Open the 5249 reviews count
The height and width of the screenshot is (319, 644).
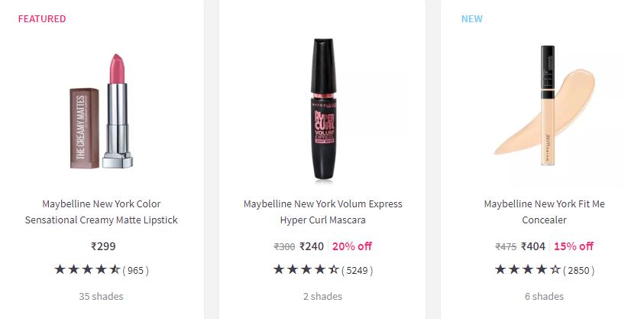pyautogui.click(x=357, y=270)
